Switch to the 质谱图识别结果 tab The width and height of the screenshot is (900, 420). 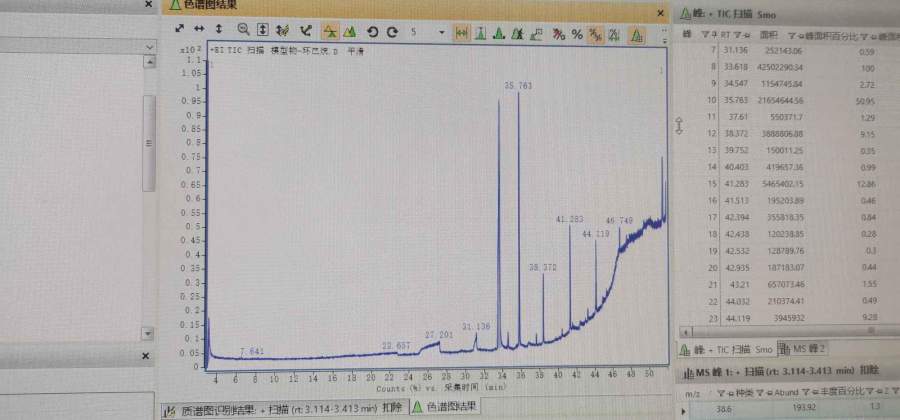(285, 409)
